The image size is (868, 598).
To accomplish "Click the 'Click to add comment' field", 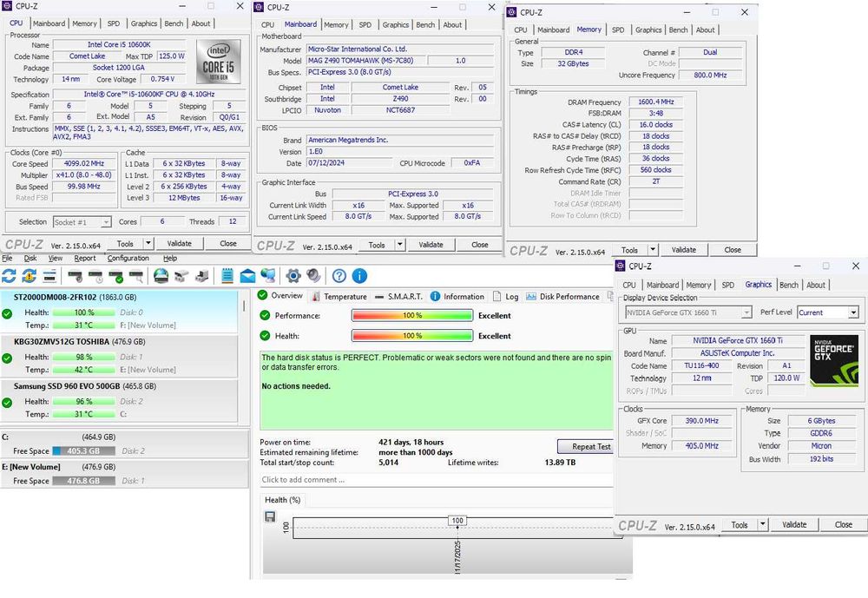I will pyautogui.click(x=437, y=479).
